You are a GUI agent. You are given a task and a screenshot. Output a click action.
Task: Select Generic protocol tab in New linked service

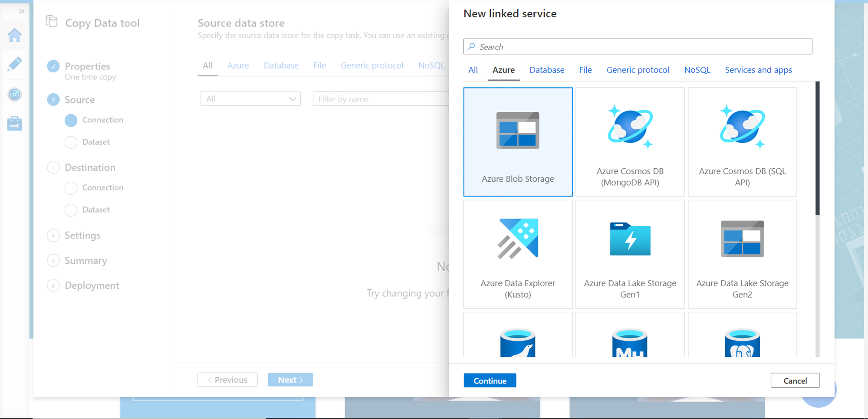tap(638, 70)
